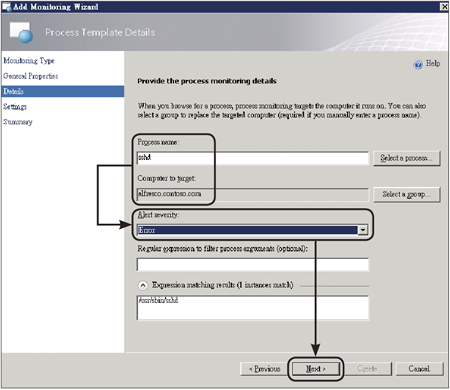Jump to the Settings wizard step
Viewport: 450px width, 390px height.
[15, 107]
